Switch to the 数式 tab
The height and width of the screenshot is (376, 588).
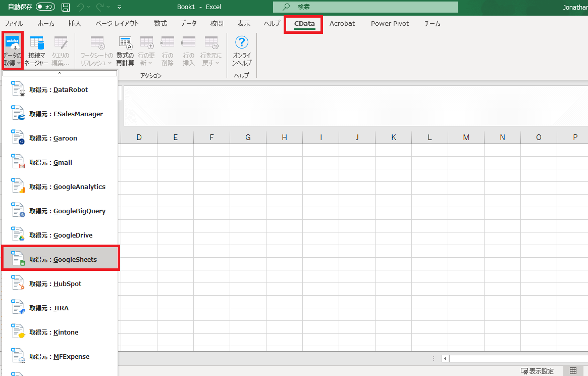160,23
